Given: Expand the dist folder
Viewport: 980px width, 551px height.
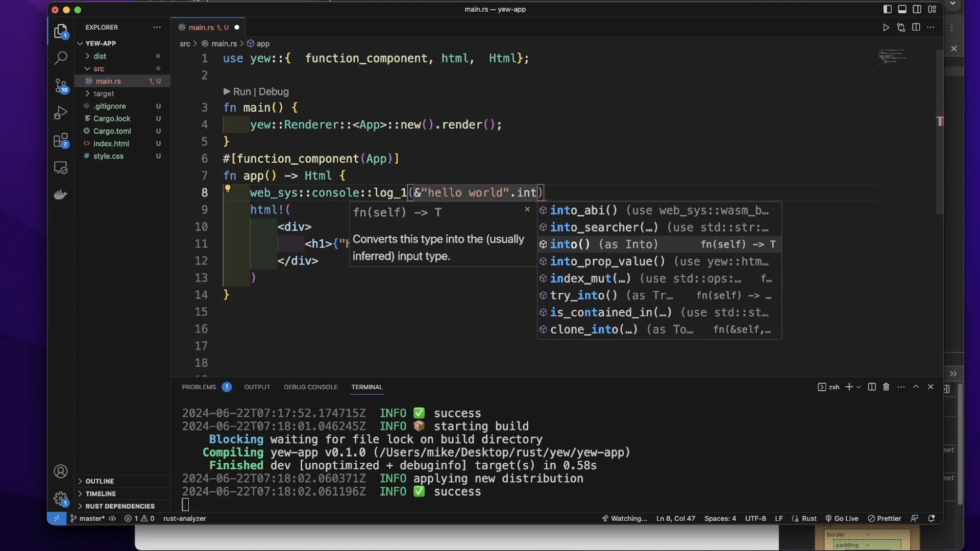Looking at the screenshot, I should 100,56.
